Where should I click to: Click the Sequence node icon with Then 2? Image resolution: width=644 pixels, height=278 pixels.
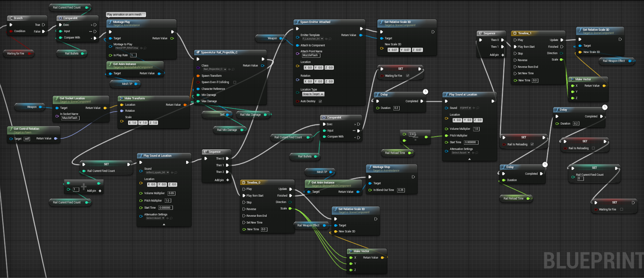pyautogui.click(x=205, y=152)
